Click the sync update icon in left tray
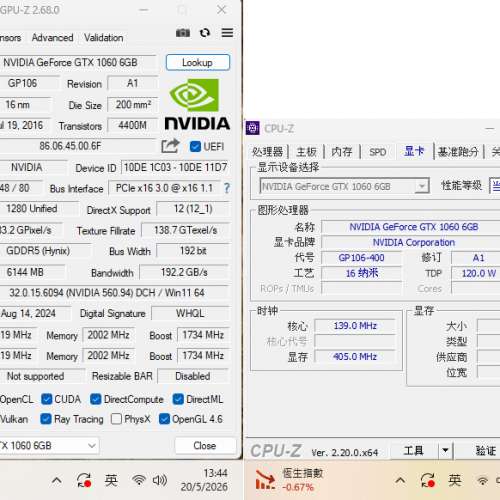Image resolution: width=500 pixels, height=500 pixels. point(84,480)
